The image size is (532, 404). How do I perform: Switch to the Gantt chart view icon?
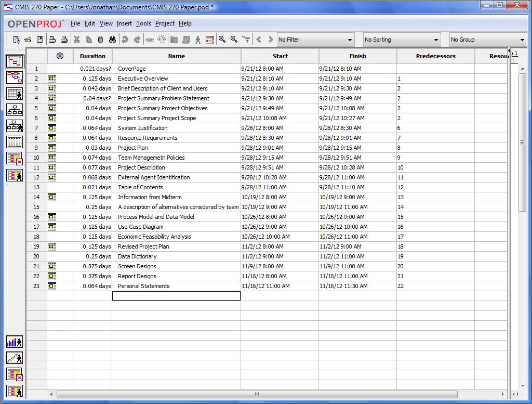15,61
